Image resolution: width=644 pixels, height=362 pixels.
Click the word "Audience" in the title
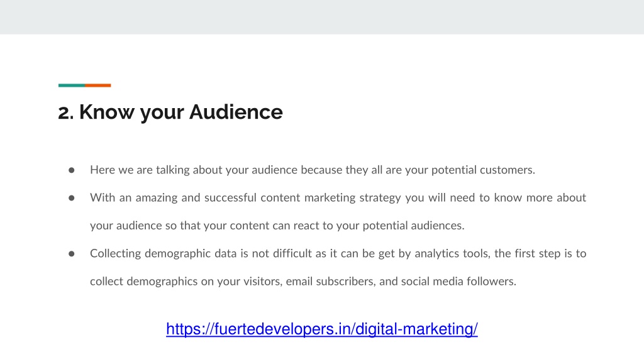tap(236, 112)
